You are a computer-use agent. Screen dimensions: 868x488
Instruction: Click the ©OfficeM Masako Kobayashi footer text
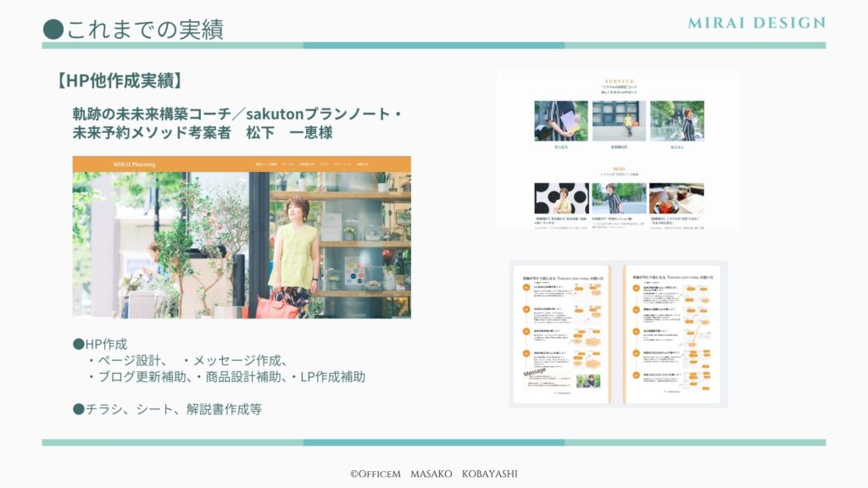tap(433, 474)
